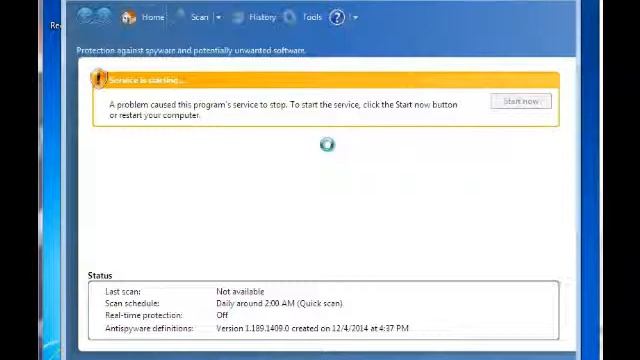Expand the Help options dropdown arrow
The image size is (640, 360).
[355, 18]
